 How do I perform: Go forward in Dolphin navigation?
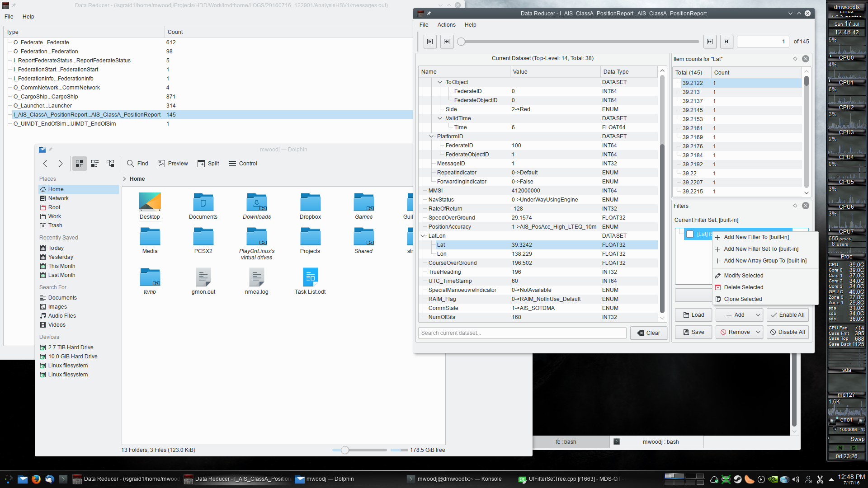61,164
